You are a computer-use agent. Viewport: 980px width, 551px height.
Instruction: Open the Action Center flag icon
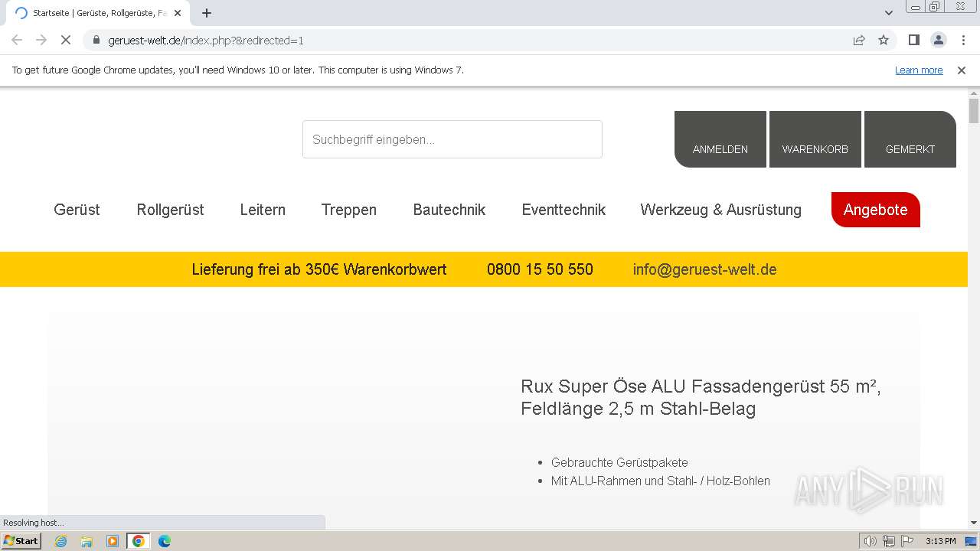point(907,541)
